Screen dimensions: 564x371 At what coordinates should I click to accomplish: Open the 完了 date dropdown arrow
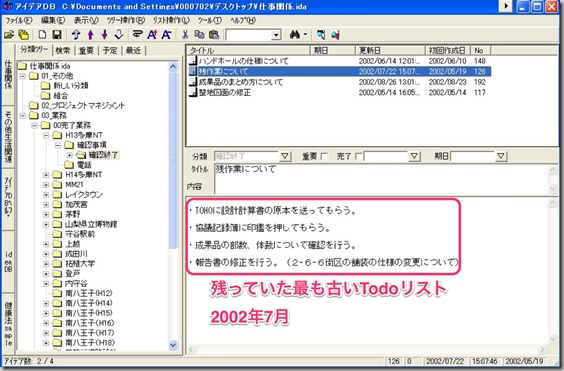click(414, 156)
